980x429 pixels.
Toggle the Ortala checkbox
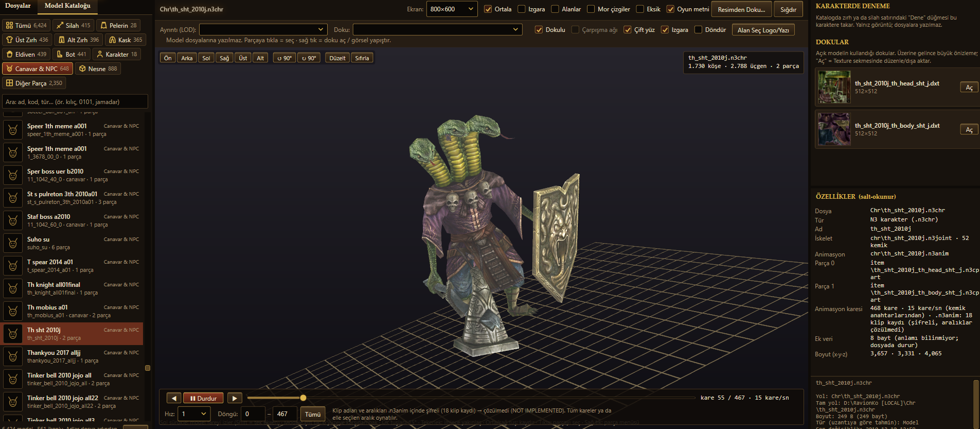coord(488,9)
